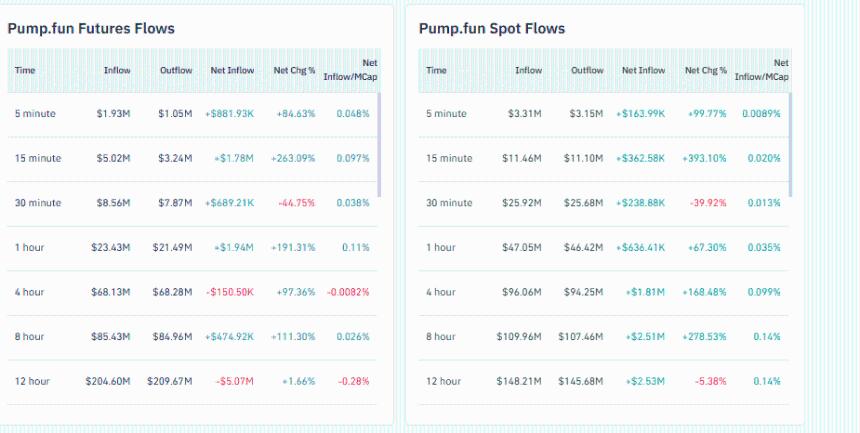860x433 pixels.
Task: Click Net Inflow header in Futures Flows
Action: pyautogui.click(x=232, y=70)
